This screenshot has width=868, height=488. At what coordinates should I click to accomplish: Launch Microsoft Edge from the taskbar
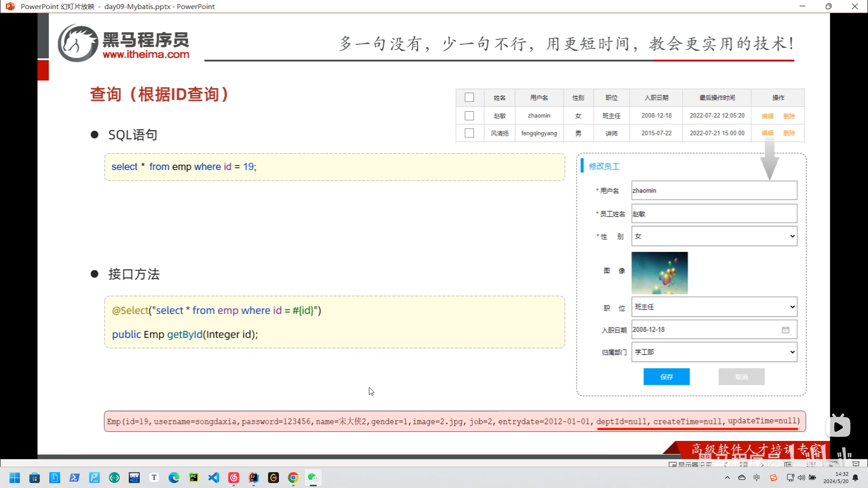[x=174, y=478]
